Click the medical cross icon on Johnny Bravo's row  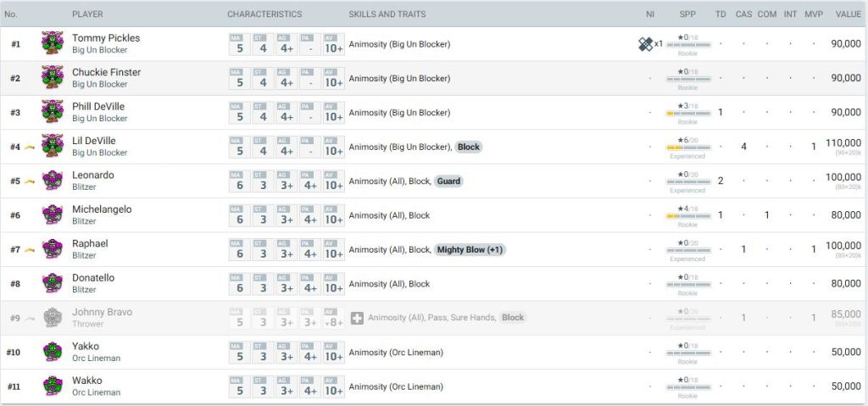click(357, 318)
